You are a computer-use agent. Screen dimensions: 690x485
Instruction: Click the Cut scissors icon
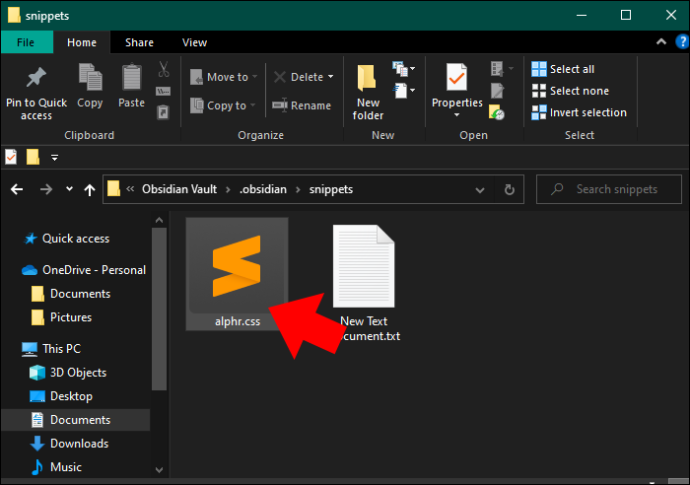point(163,70)
